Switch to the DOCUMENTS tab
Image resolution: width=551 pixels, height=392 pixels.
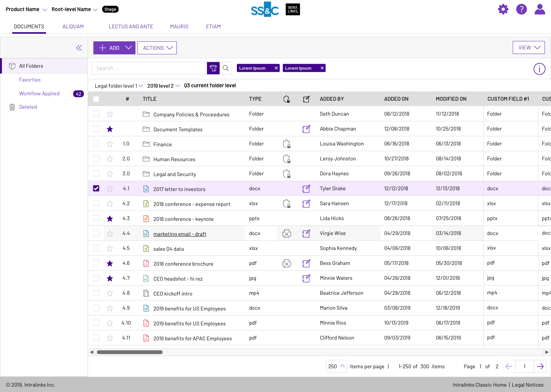[x=29, y=26]
